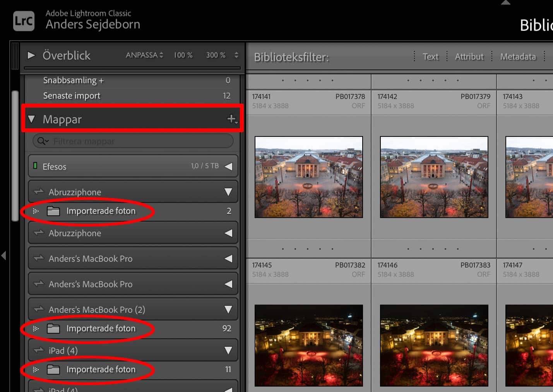Click folder icon of Importerade foton with 2 photos
Screen dimensions: 553x392
click(53, 211)
